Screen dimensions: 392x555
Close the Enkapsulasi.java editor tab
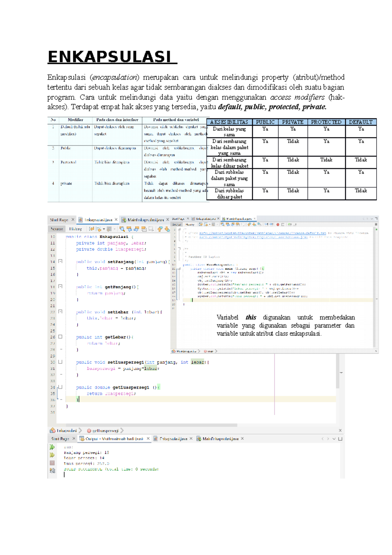(x=116, y=220)
